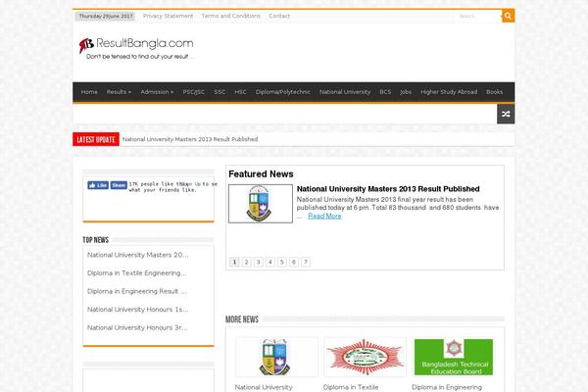Click the ResultBangla.com logo
Viewport: 588px width, 392px height.
click(x=136, y=48)
